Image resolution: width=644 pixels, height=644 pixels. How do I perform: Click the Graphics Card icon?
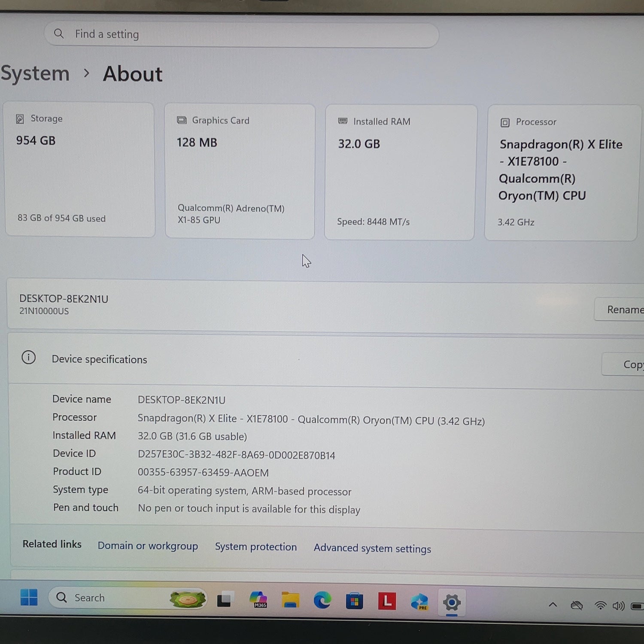182,120
